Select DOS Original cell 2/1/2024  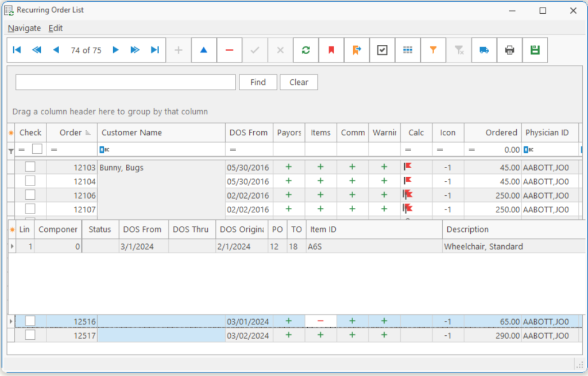(x=242, y=246)
